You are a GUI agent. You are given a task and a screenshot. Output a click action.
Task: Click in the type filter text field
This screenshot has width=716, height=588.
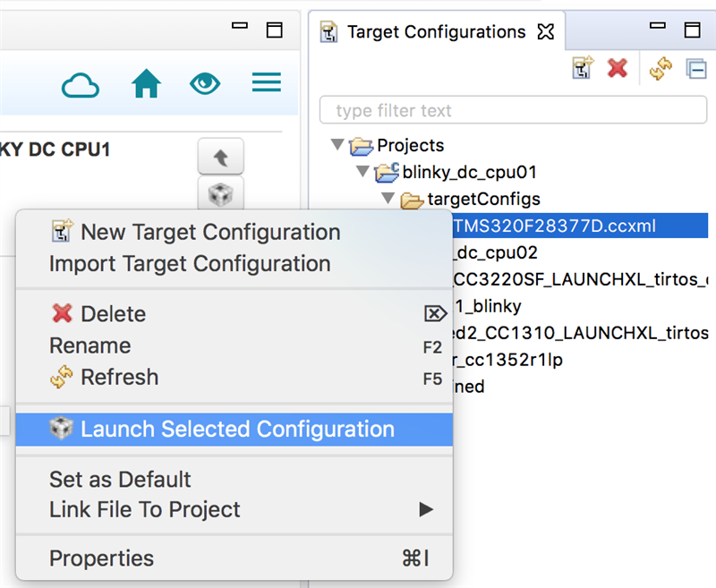(513, 111)
